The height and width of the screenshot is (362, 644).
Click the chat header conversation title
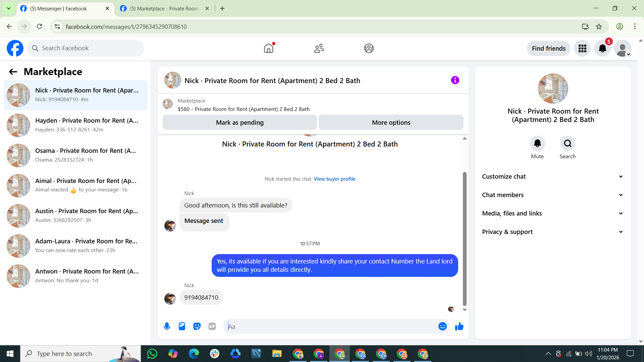pyautogui.click(x=272, y=81)
